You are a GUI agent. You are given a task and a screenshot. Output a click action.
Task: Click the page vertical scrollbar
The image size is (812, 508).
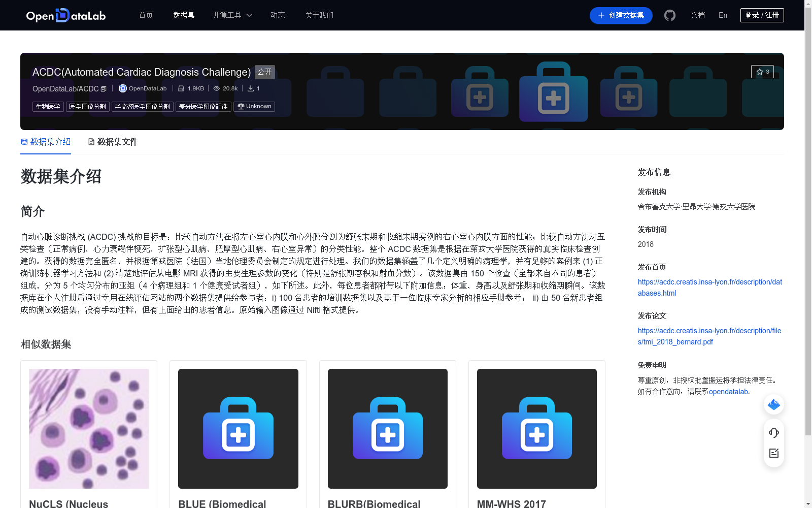(808, 222)
